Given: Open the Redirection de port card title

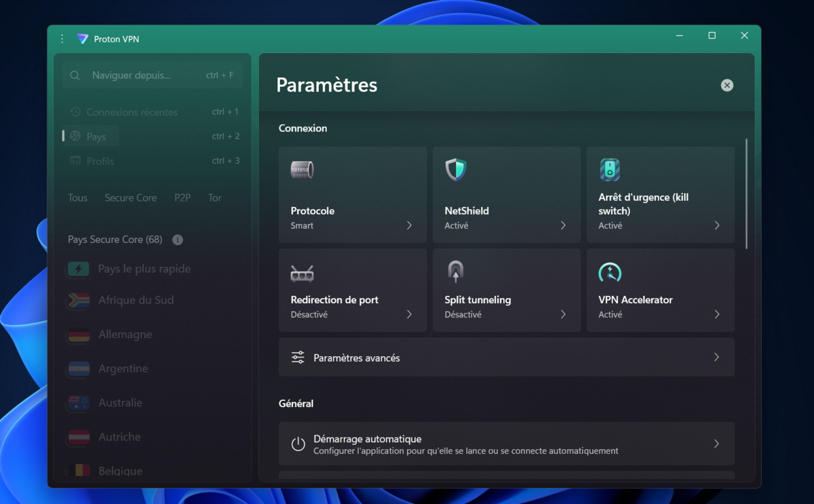Looking at the screenshot, I should tap(334, 300).
